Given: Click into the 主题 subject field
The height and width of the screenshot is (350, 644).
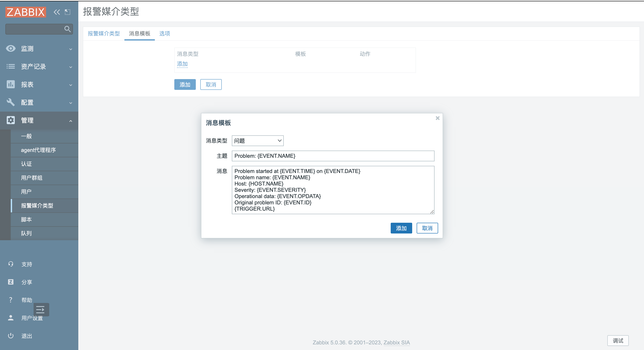Looking at the screenshot, I should click(333, 156).
